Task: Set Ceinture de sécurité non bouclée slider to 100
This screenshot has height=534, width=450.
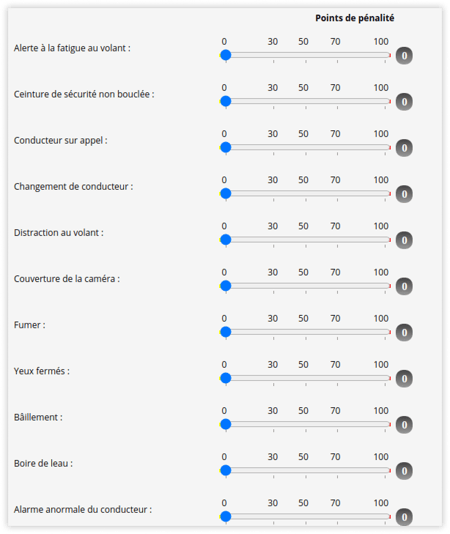Action: click(x=385, y=101)
